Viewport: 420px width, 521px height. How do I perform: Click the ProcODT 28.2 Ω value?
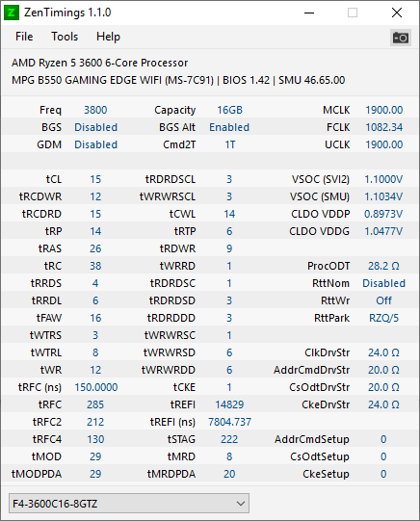click(x=383, y=266)
